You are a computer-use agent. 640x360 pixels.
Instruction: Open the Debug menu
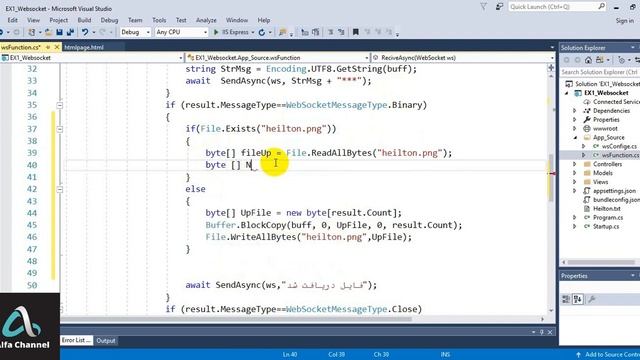[109, 20]
